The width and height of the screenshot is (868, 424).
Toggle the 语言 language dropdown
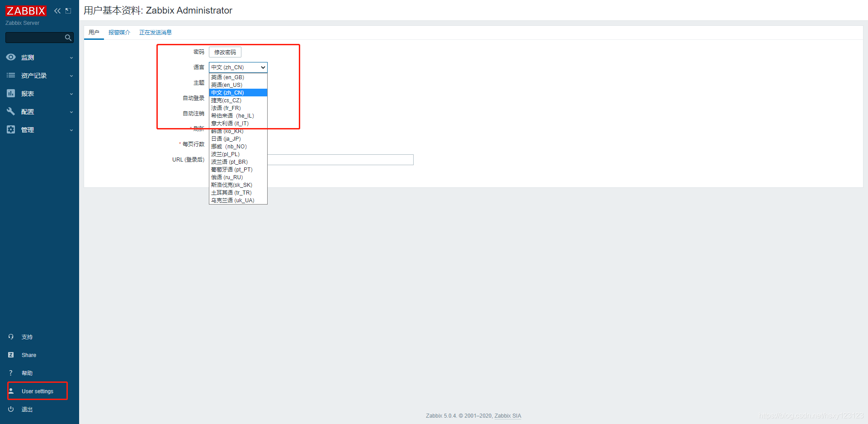pos(238,67)
